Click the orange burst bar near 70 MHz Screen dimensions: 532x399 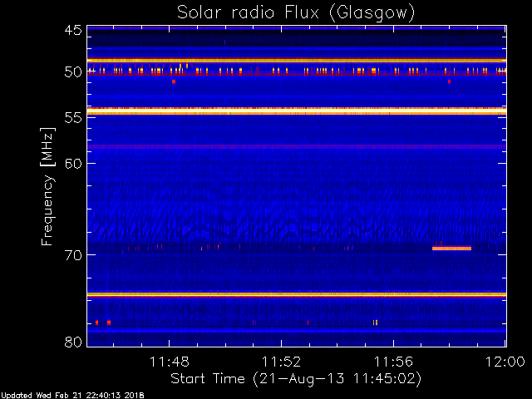click(x=451, y=249)
